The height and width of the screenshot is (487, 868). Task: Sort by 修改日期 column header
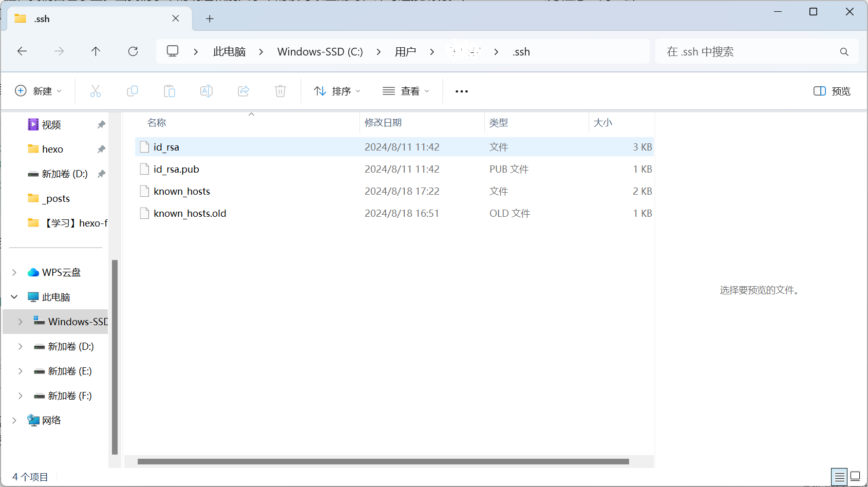point(383,123)
